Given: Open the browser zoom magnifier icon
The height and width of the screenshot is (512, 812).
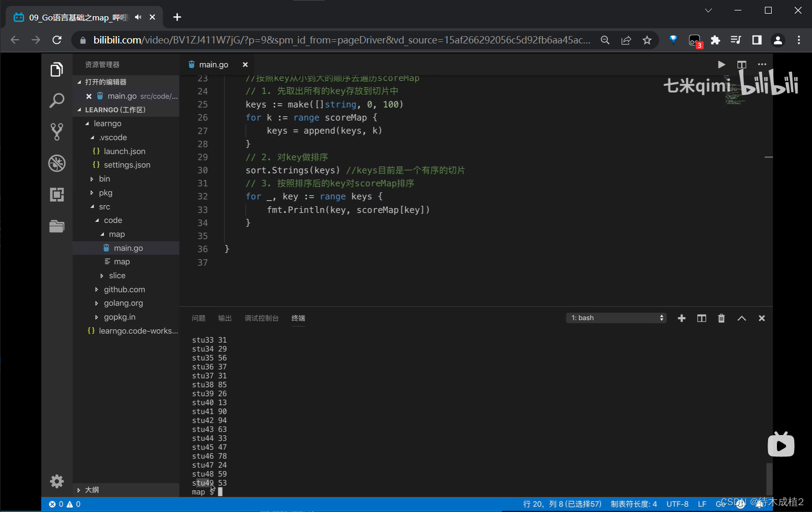Looking at the screenshot, I should pos(605,40).
